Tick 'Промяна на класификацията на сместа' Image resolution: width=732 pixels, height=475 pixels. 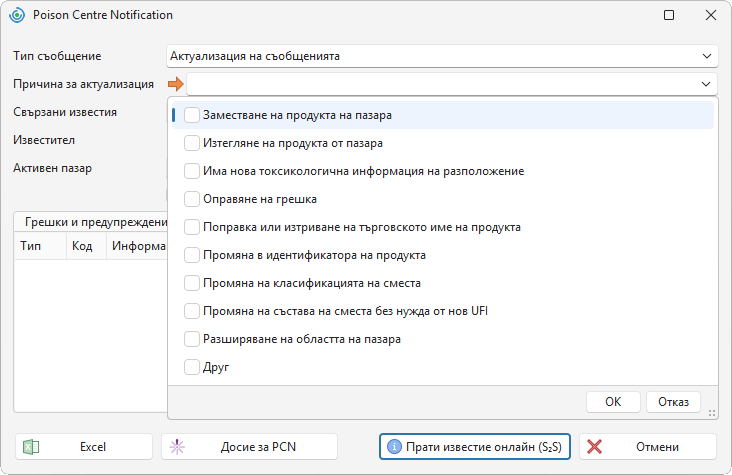click(x=192, y=283)
